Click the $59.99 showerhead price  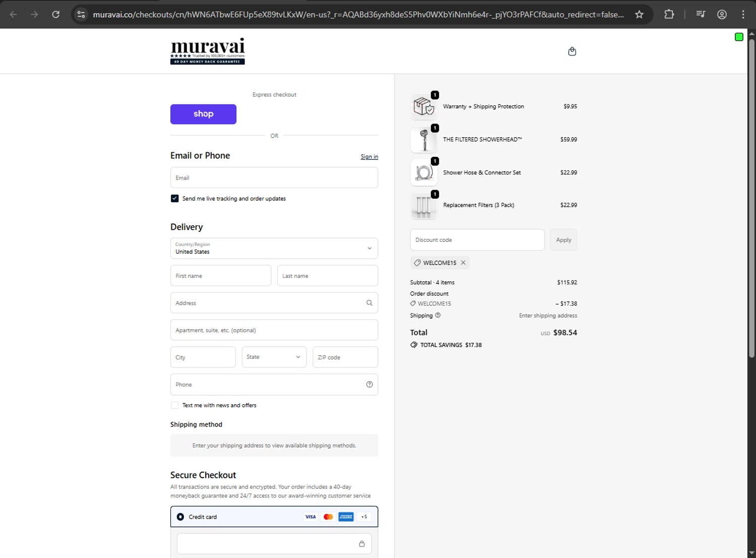pos(569,140)
